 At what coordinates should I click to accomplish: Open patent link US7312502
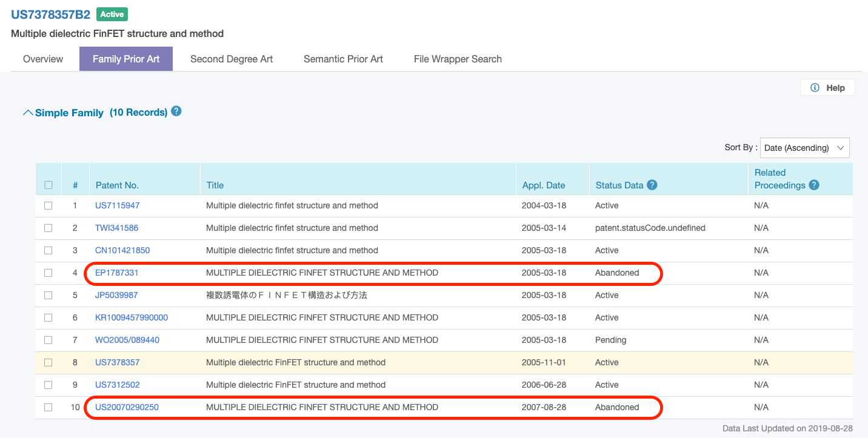click(x=117, y=385)
